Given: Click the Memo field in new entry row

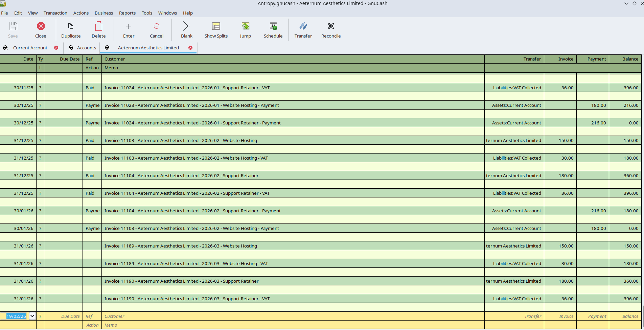Looking at the screenshot, I should pyautogui.click(x=293, y=325).
